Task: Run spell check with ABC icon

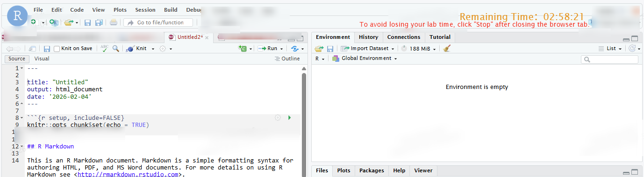Action: (105, 49)
